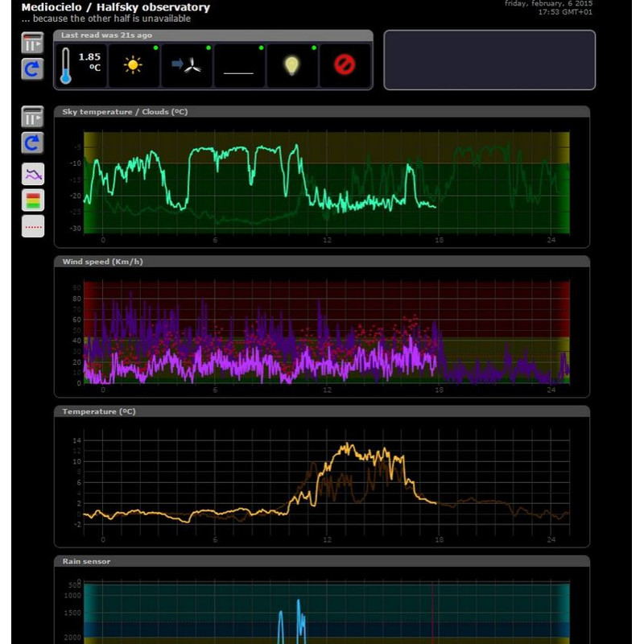Viewport: 644px width, 644px height.
Task: Select the sun sky-condition status tile
Action: [134, 65]
